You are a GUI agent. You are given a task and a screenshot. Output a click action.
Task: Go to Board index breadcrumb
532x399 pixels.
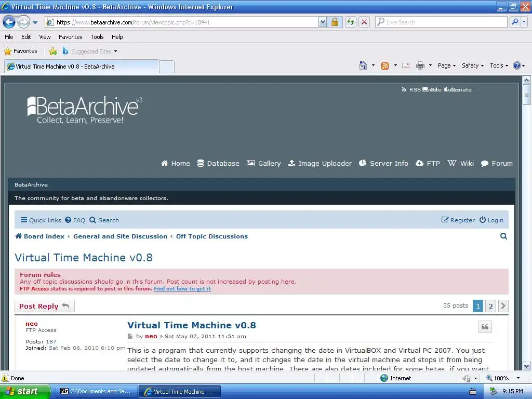[39, 236]
